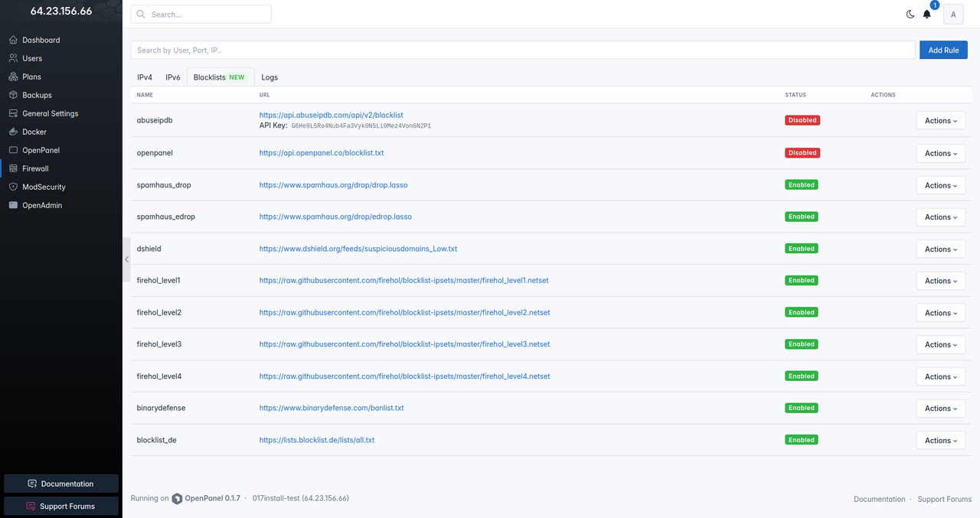Expand Actions dropdown for firehol_level1
This screenshot has width=980, height=518.
pyautogui.click(x=941, y=281)
